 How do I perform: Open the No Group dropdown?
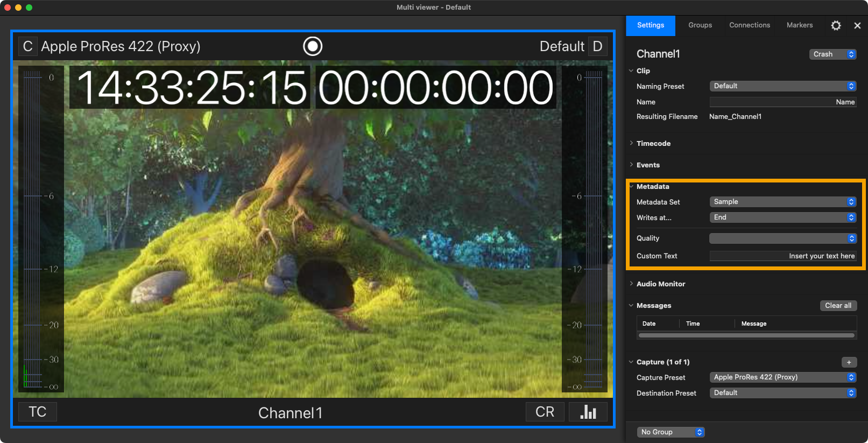click(x=671, y=432)
